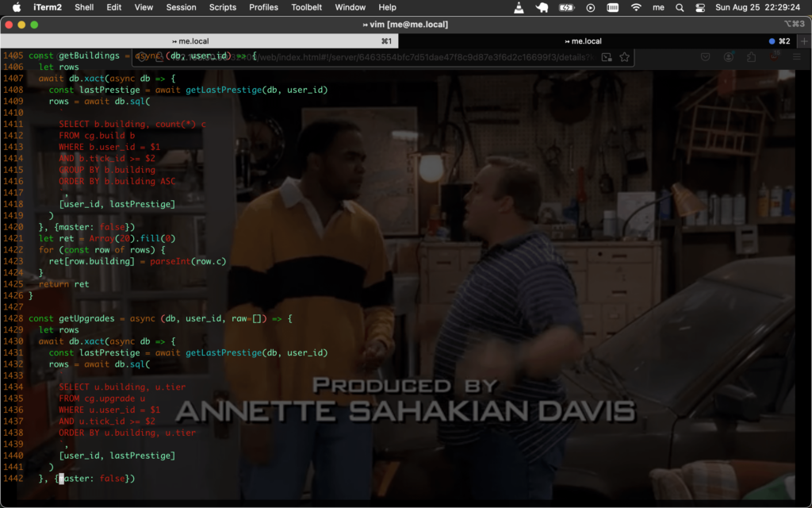This screenshot has width=812, height=508.
Task: Open the Wi-Fi status menu
Action: click(x=636, y=7)
